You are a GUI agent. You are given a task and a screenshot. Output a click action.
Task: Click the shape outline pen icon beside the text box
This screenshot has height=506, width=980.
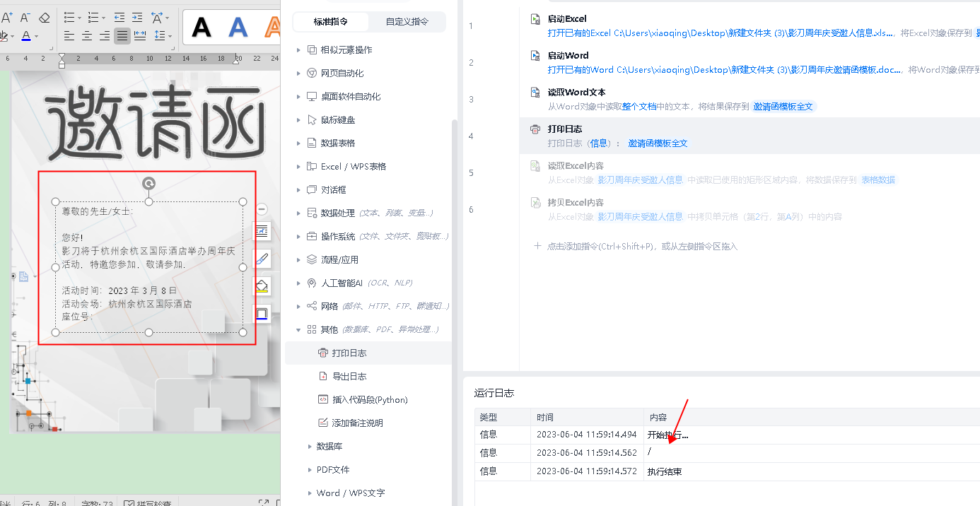(x=262, y=259)
